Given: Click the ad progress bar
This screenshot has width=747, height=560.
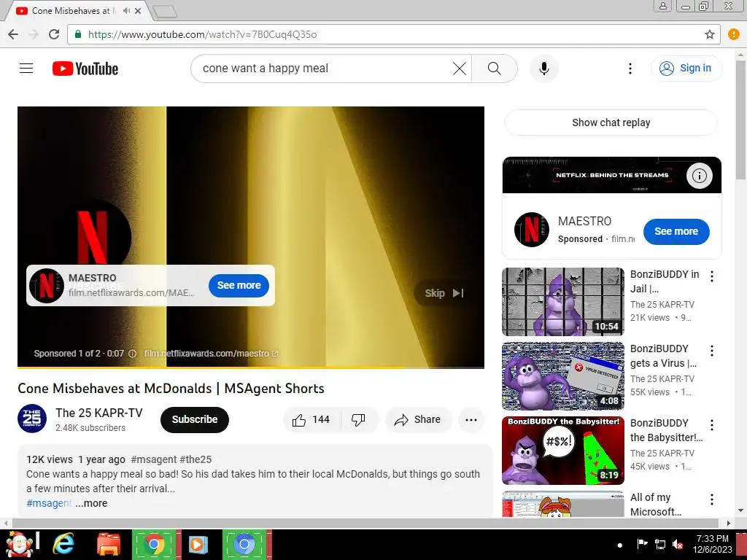Looking at the screenshot, I should click(x=251, y=367).
